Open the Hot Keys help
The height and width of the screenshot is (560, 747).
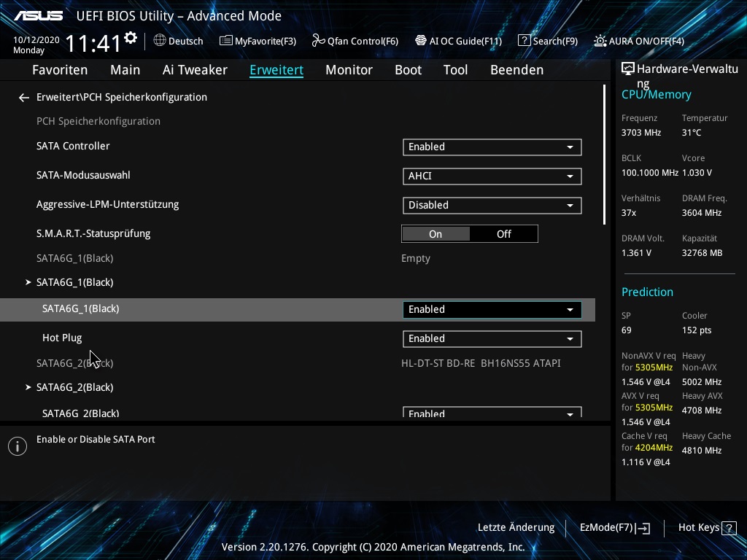coord(708,528)
